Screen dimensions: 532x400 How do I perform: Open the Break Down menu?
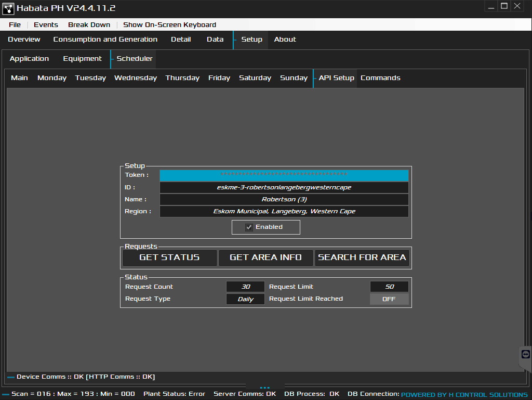coord(89,25)
